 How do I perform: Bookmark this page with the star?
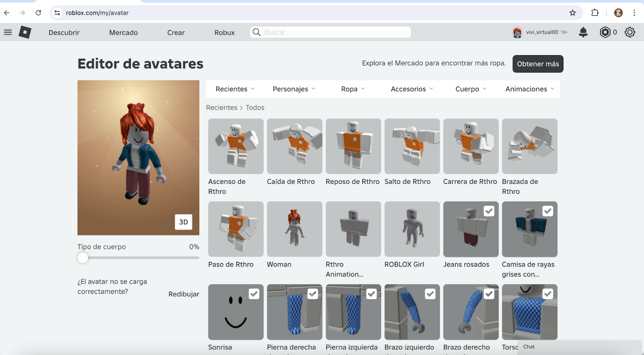click(x=573, y=13)
